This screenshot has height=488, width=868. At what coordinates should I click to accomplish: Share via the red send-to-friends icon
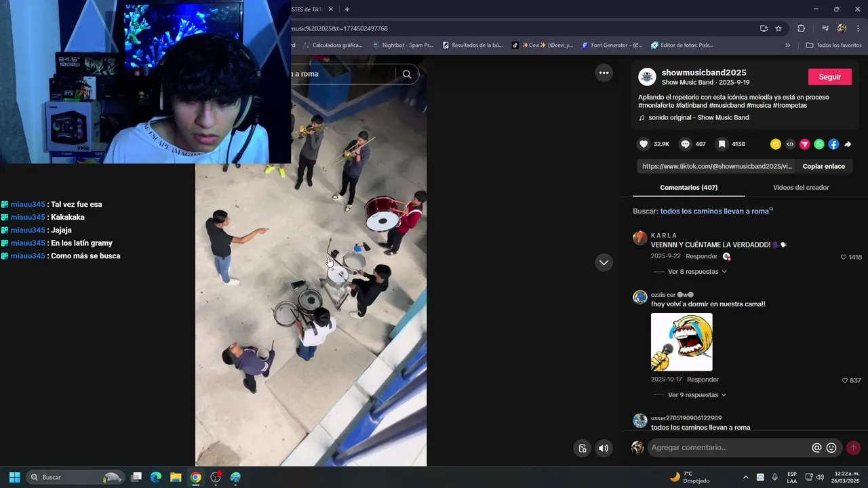pos(804,144)
